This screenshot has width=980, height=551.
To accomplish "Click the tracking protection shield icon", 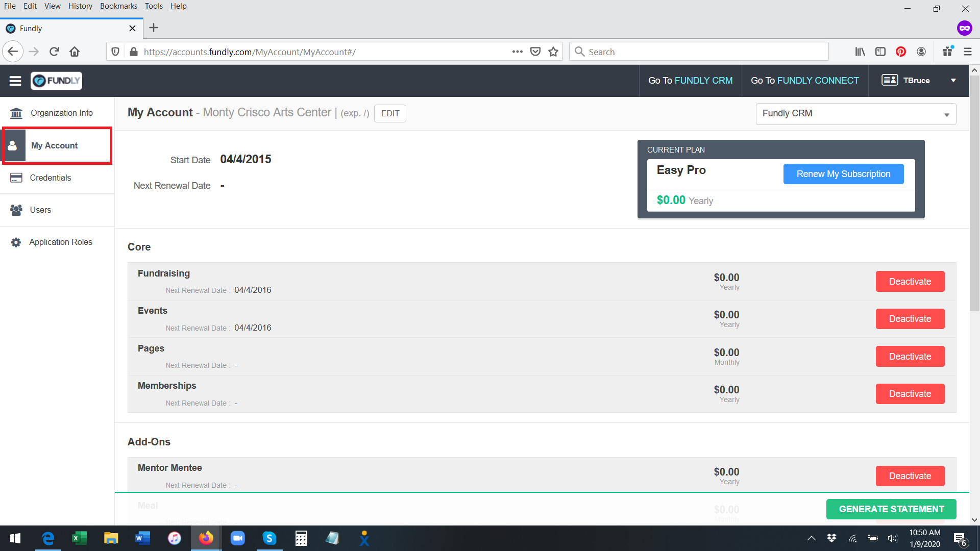I will [115, 52].
